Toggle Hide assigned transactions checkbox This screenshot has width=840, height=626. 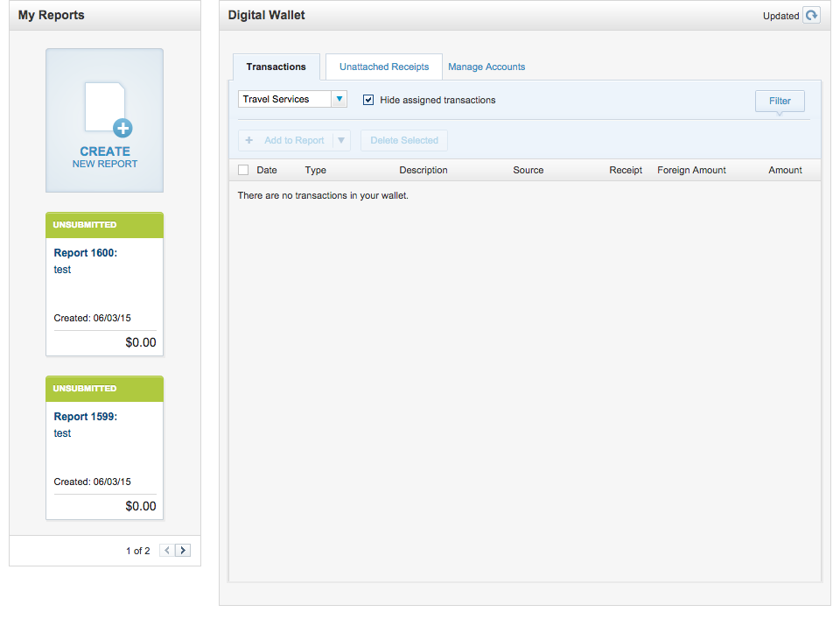point(368,100)
